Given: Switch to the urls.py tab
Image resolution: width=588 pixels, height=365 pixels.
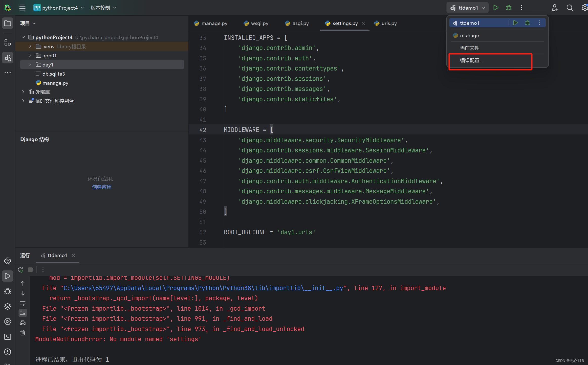Looking at the screenshot, I should (x=388, y=23).
